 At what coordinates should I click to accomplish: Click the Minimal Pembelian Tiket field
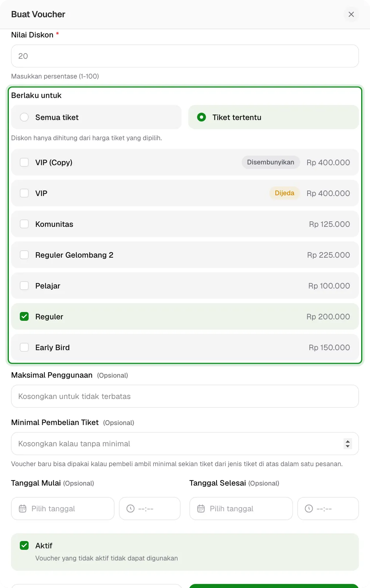pos(185,444)
